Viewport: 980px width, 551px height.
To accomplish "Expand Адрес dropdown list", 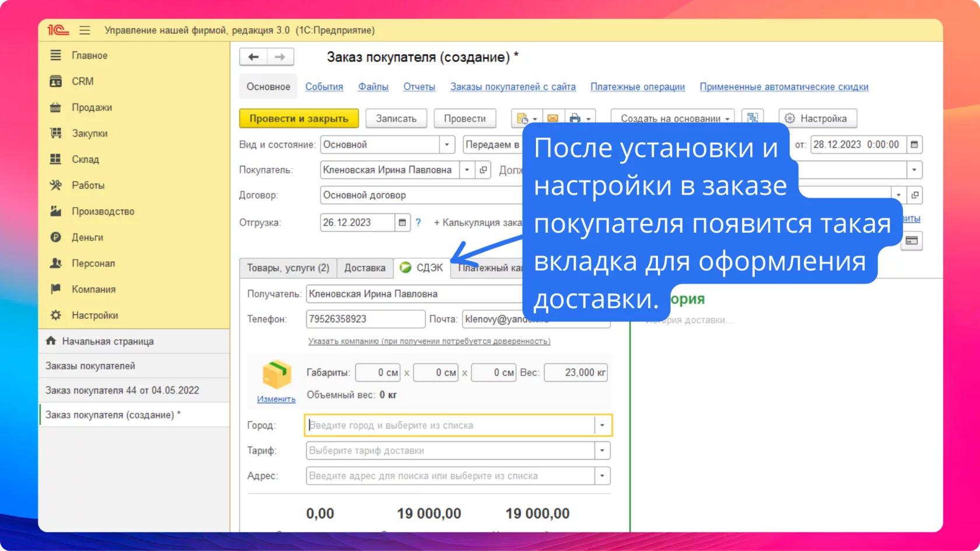I will (602, 476).
